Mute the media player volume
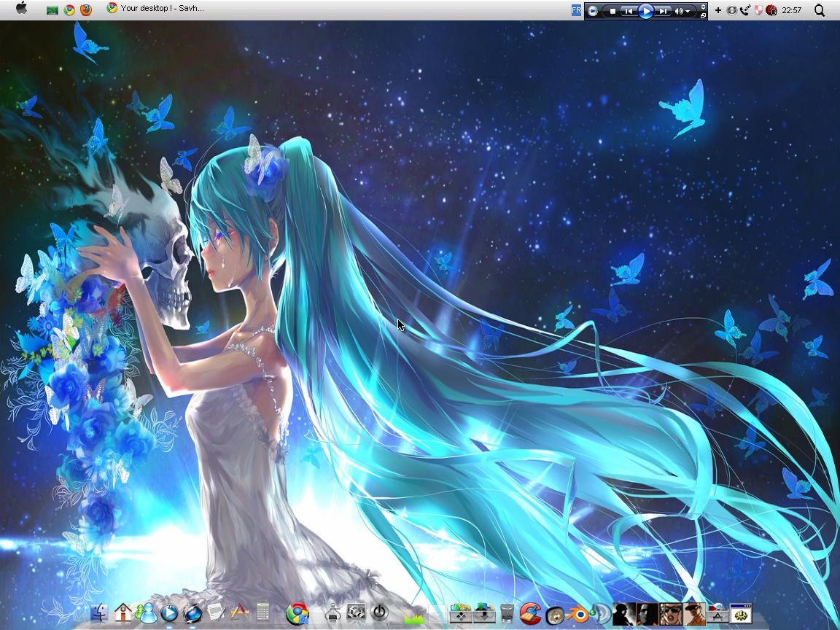 click(x=679, y=11)
